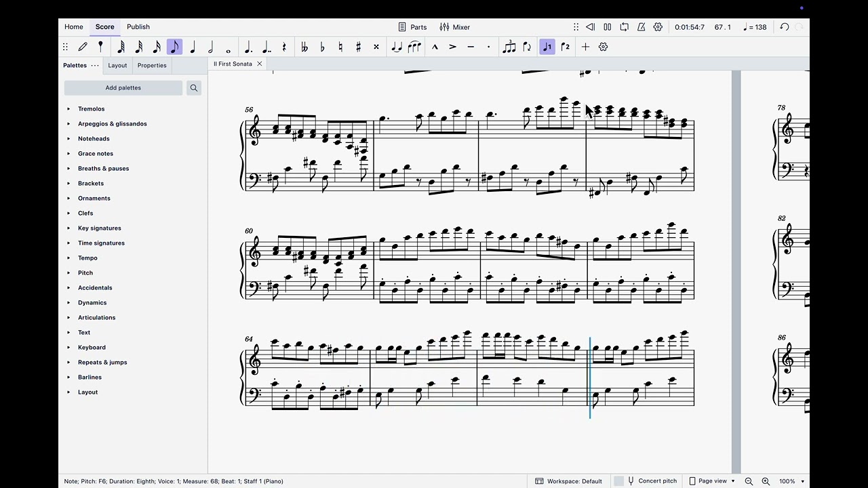Open note input toolbar customization gear

(x=603, y=47)
